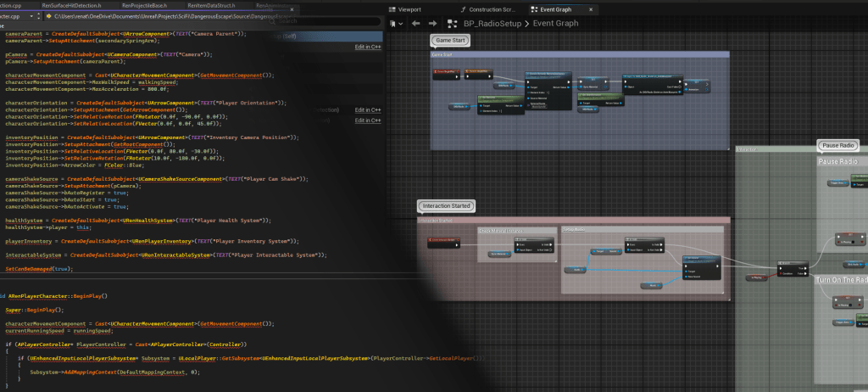
Task: Select the Interaction Started comment bubble
Action: point(445,206)
